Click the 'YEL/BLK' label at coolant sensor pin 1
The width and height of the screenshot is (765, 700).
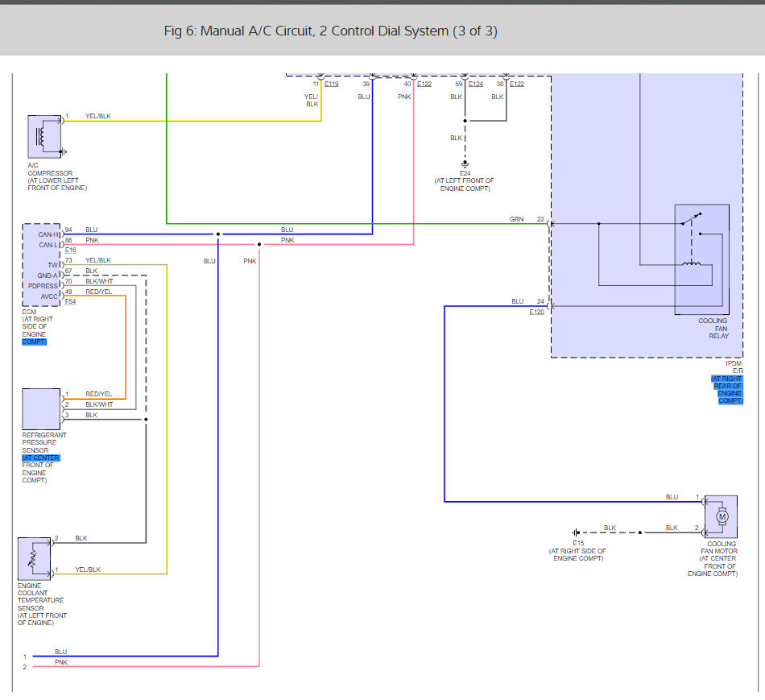click(x=88, y=570)
